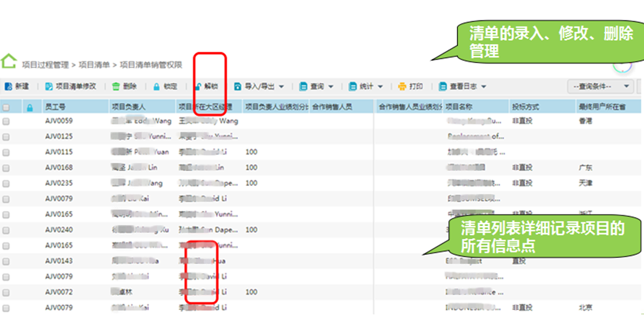Click the 新建 (New) toolbar icon
Screen dimensions: 644x321
pyautogui.click(x=8, y=87)
